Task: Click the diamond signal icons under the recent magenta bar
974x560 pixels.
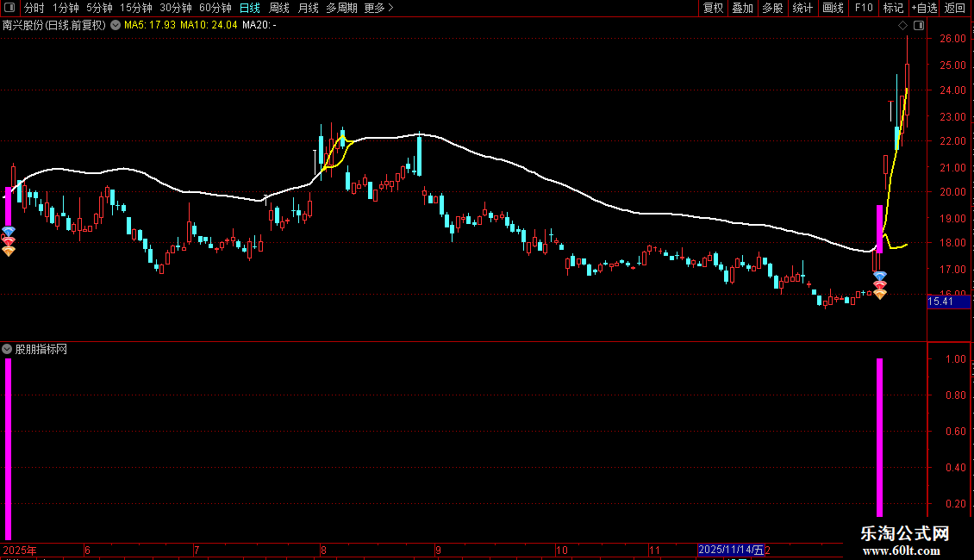Action: (879, 285)
